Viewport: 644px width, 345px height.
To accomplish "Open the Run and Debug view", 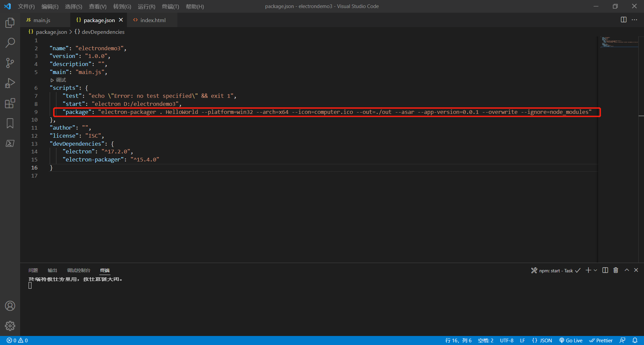I will pyautogui.click(x=10, y=83).
